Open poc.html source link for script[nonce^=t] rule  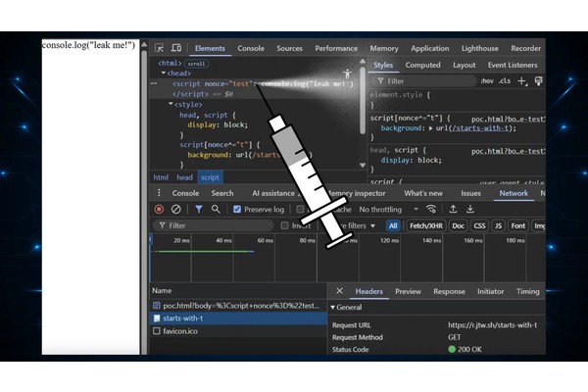(x=508, y=119)
